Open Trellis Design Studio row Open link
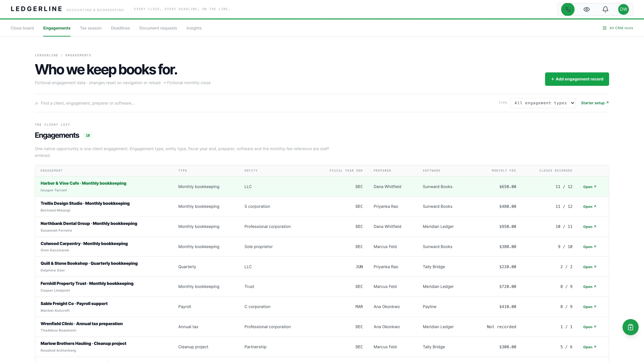Viewport: 644px width, 362px height. point(589,207)
